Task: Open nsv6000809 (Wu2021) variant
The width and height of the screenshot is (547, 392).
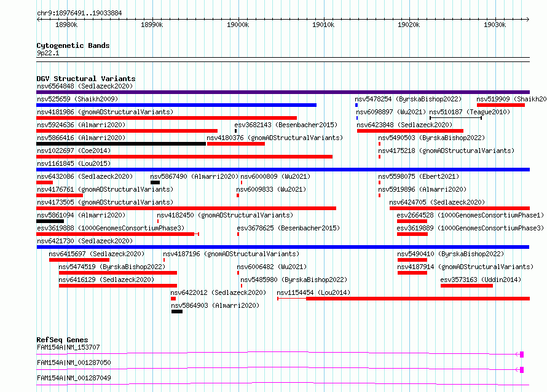Action: pyautogui.click(x=275, y=176)
